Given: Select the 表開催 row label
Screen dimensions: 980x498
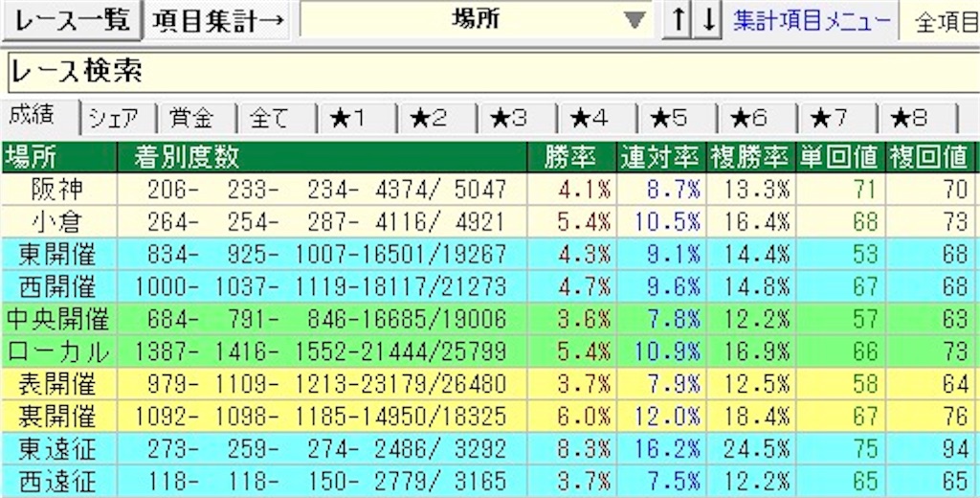Looking at the screenshot, I should pos(58,385).
